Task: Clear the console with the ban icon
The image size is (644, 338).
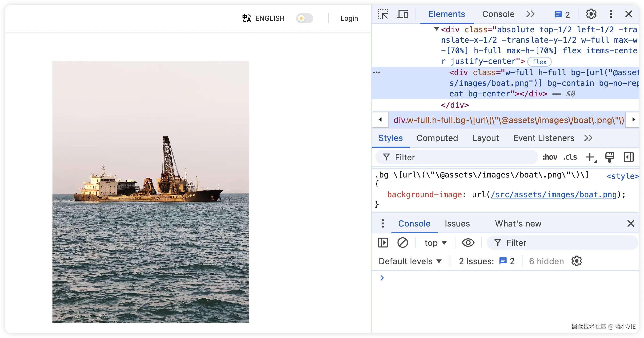Action: pyautogui.click(x=402, y=243)
